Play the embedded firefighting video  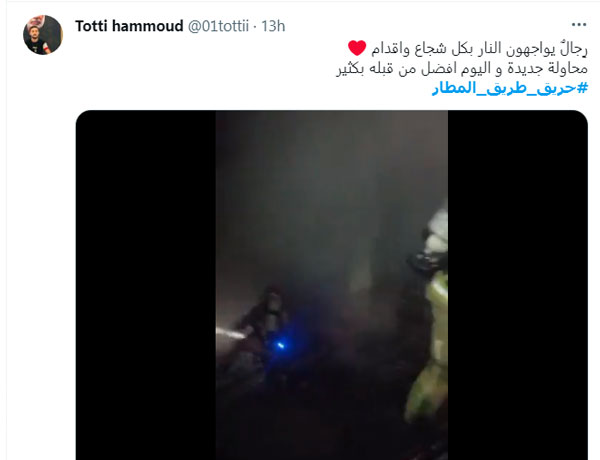(x=332, y=285)
